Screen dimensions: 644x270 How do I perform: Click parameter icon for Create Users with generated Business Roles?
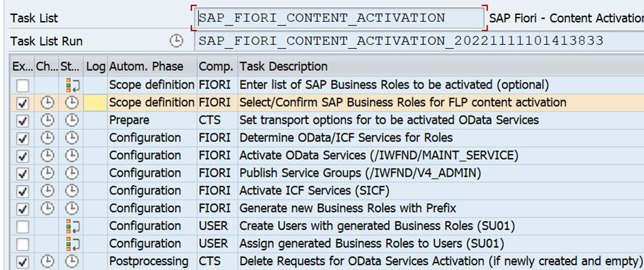pos(72,226)
